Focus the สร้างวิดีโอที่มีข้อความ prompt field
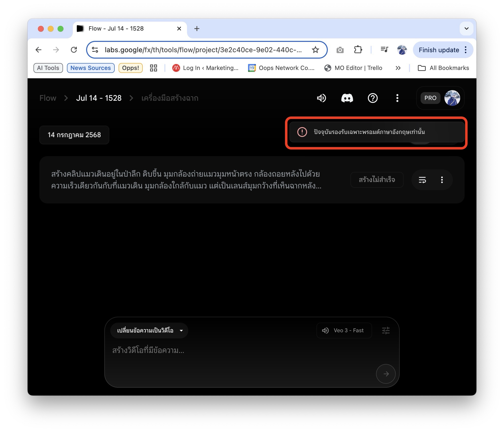Image resolution: width=504 pixels, height=432 pixels. (x=241, y=351)
